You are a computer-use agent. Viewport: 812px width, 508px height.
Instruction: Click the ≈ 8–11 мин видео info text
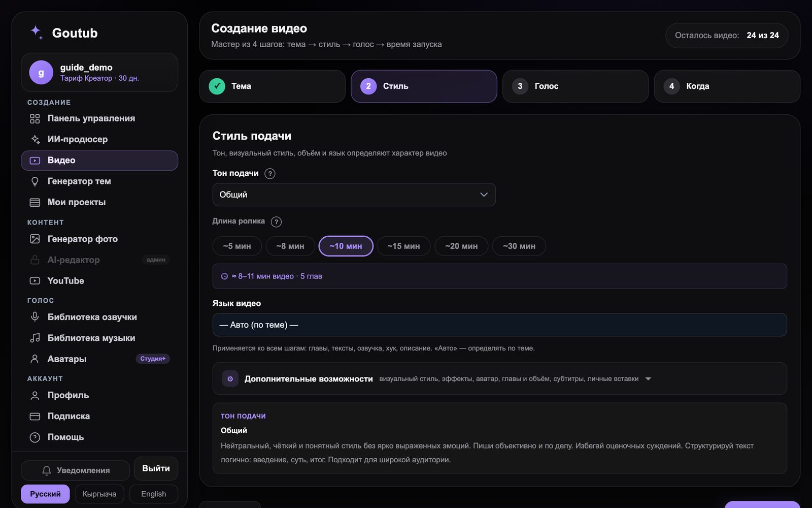tap(277, 276)
